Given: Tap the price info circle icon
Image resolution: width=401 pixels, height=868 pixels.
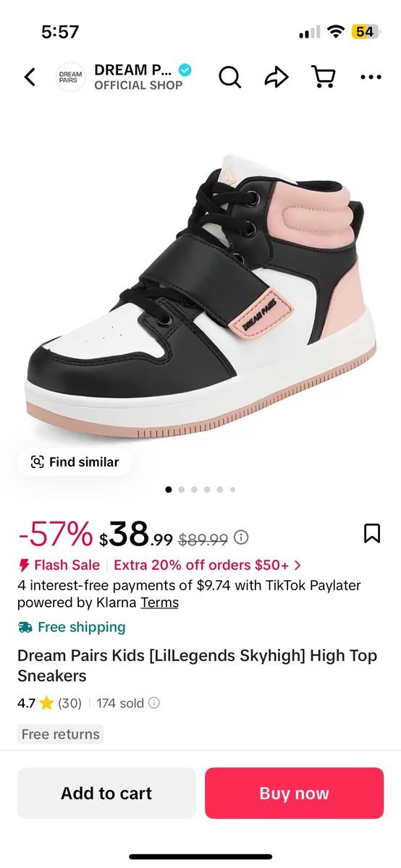Looking at the screenshot, I should pyautogui.click(x=242, y=537).
